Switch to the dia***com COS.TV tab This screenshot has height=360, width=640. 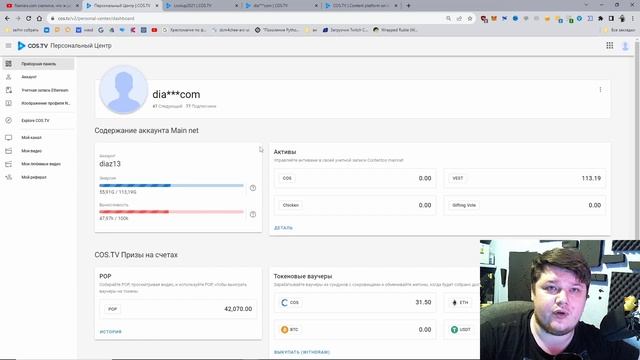pos(282,6)
